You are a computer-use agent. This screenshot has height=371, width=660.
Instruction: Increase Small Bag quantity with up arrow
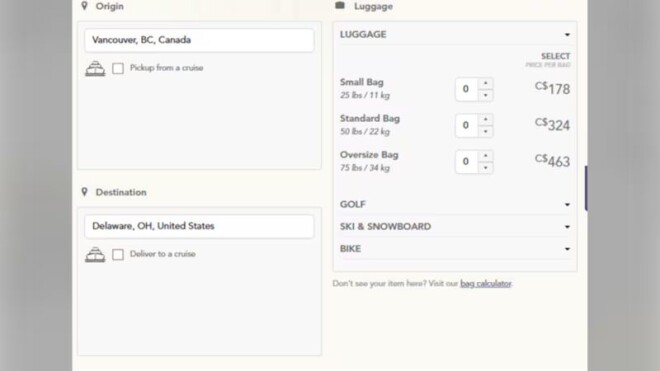(486, 83)
